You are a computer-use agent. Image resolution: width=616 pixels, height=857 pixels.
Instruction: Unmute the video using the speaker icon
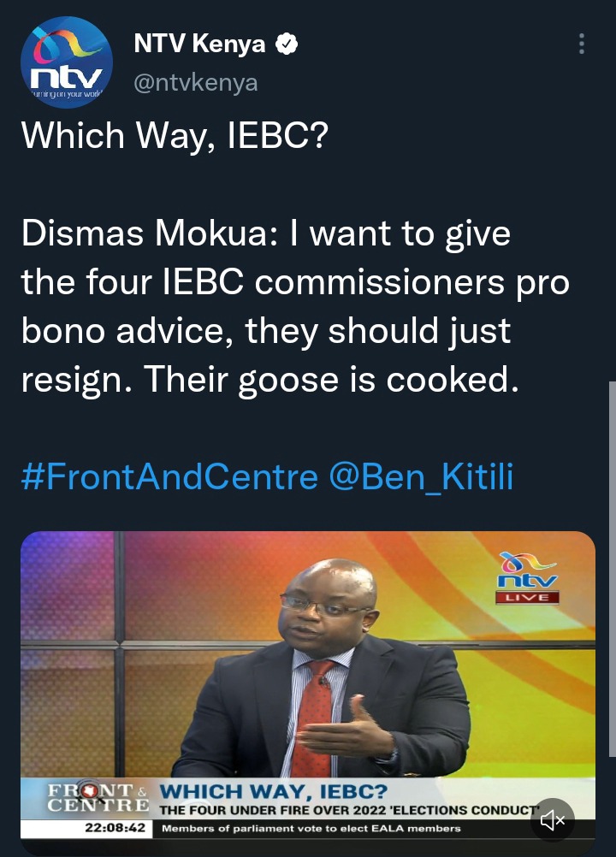pyautogui.click(x=552, y=820)
